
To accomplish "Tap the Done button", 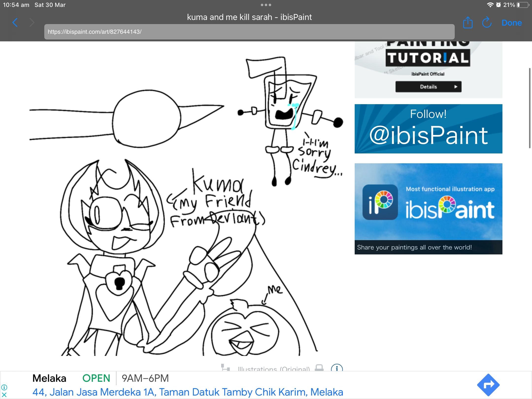I will click(x=512, y=23).
